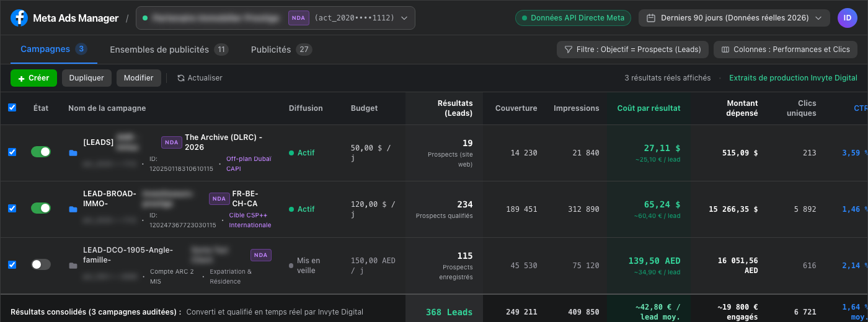Click the Modifier button
Screen dimensions: 868x322
tap(139, 78)
